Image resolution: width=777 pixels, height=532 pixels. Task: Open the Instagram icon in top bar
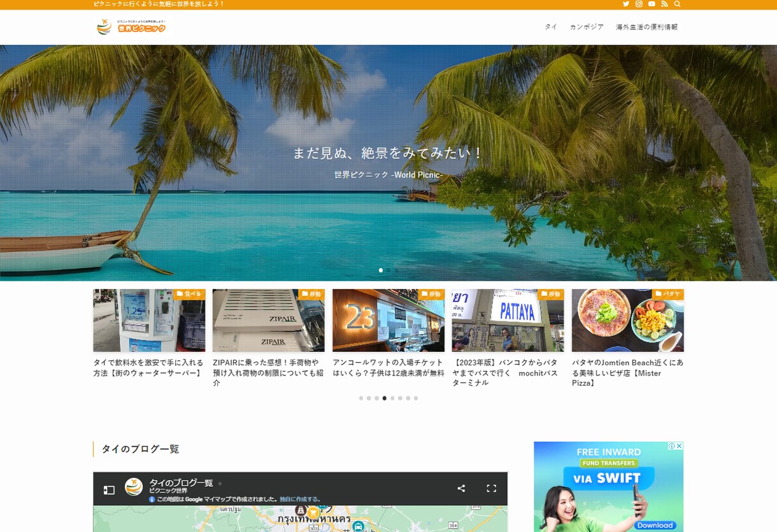point(639,4)
